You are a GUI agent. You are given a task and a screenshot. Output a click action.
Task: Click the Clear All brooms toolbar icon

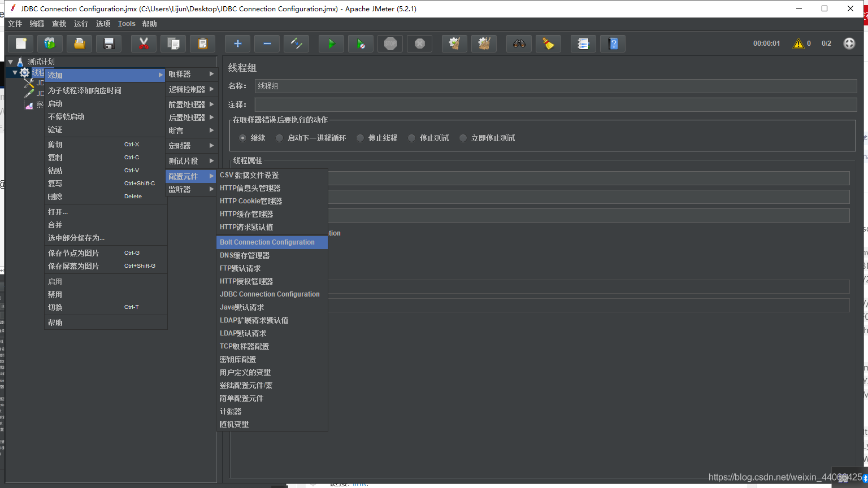click(484, 43)
